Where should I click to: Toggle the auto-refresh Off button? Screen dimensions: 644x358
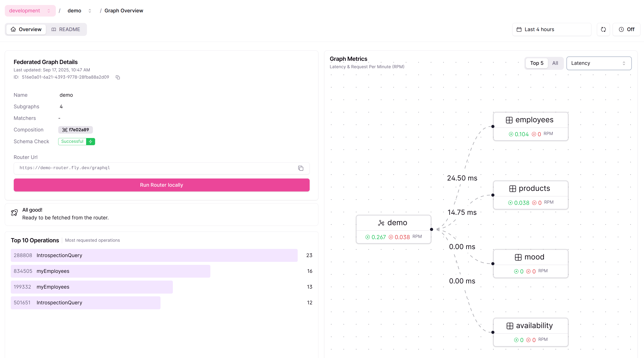pyautogui.click(x=626, y=30)
